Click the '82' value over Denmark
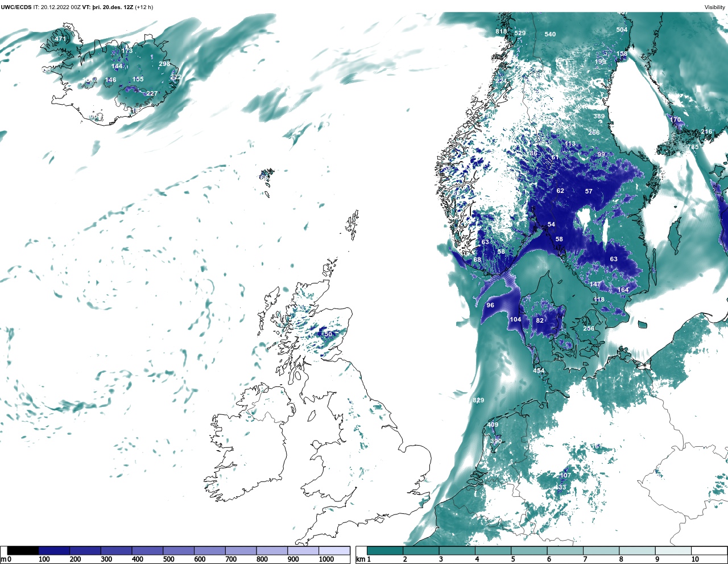 pyautogui.click(x=540, y=320)
